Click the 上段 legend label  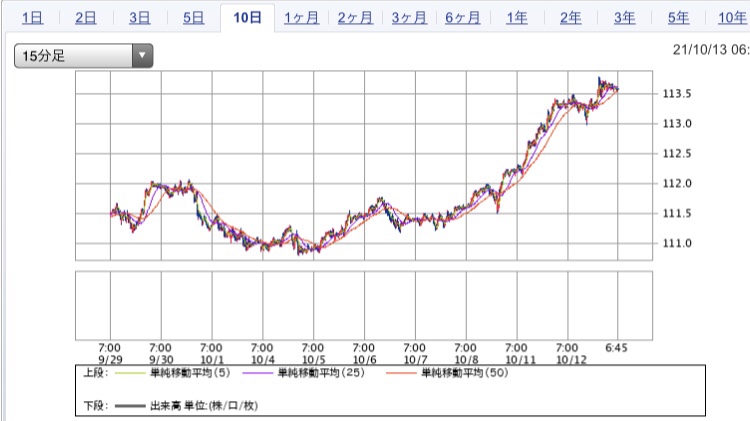click(96, 373)
